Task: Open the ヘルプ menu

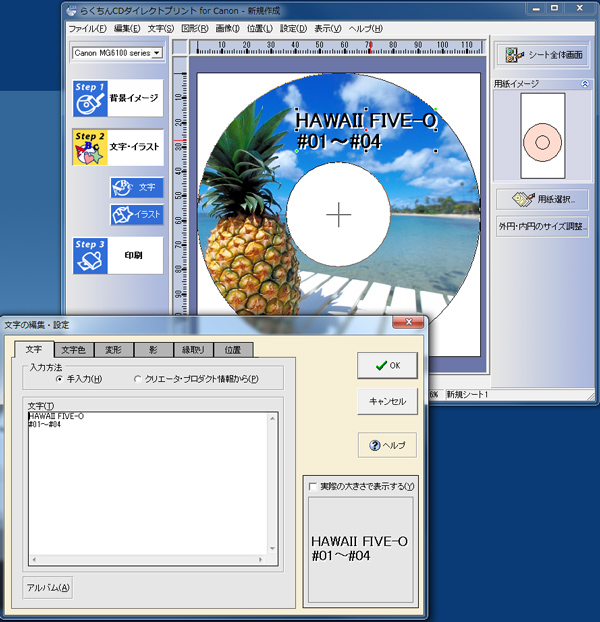Action: [365, 29]
